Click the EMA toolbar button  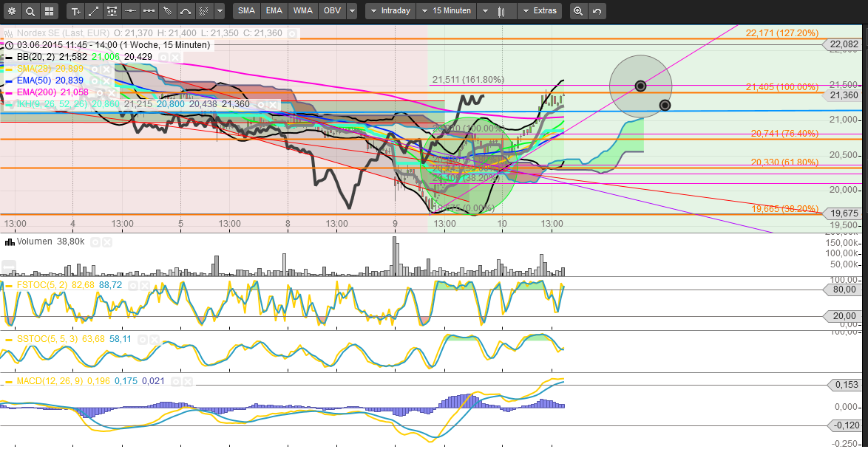tap(274, 11)
